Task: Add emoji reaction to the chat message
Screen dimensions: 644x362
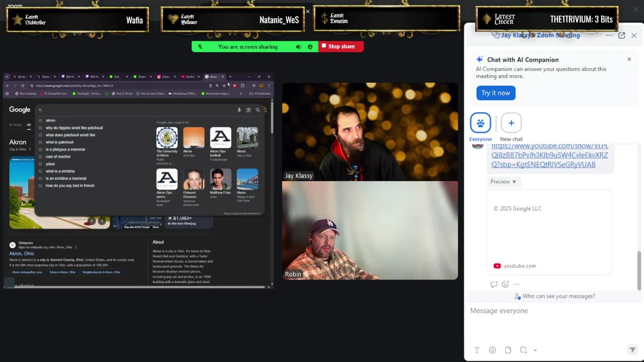Action: 505,284
